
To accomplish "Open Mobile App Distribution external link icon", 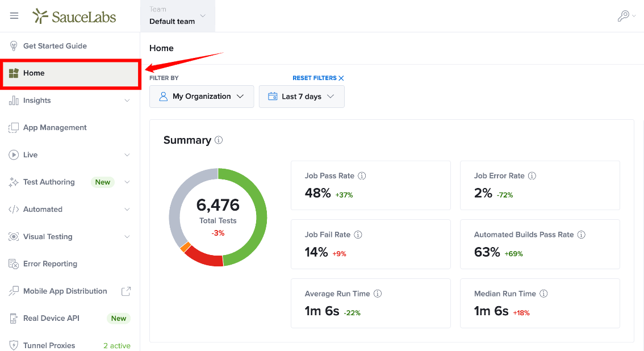I will coord(126,291).
